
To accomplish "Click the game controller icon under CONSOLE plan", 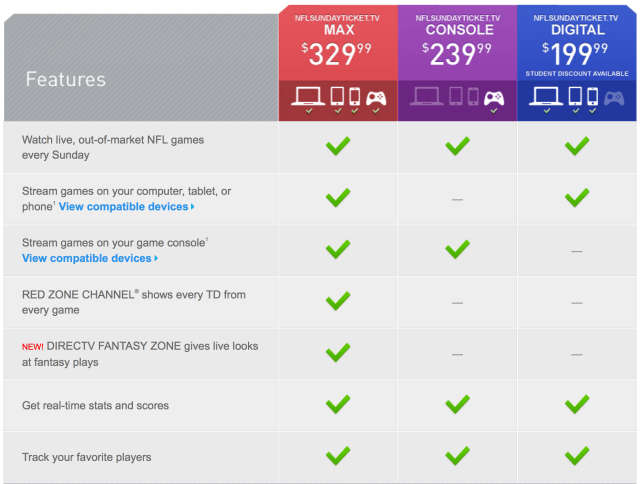I will point(494,98).
